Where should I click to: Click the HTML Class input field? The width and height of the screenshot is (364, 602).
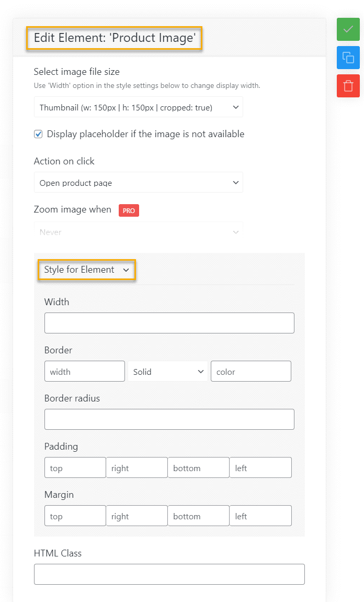[x=169, y=574]
